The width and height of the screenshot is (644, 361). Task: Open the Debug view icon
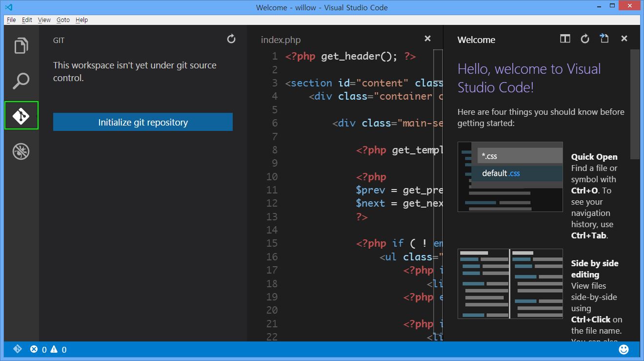21,151
